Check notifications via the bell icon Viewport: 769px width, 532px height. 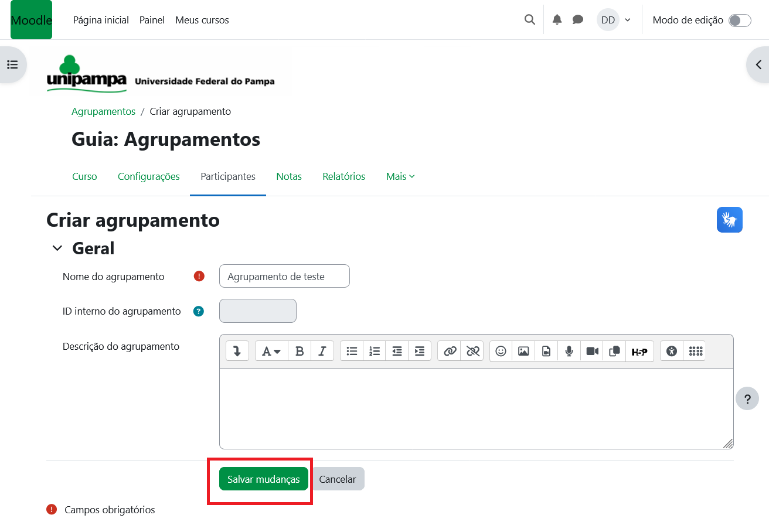tap(556, 19)
